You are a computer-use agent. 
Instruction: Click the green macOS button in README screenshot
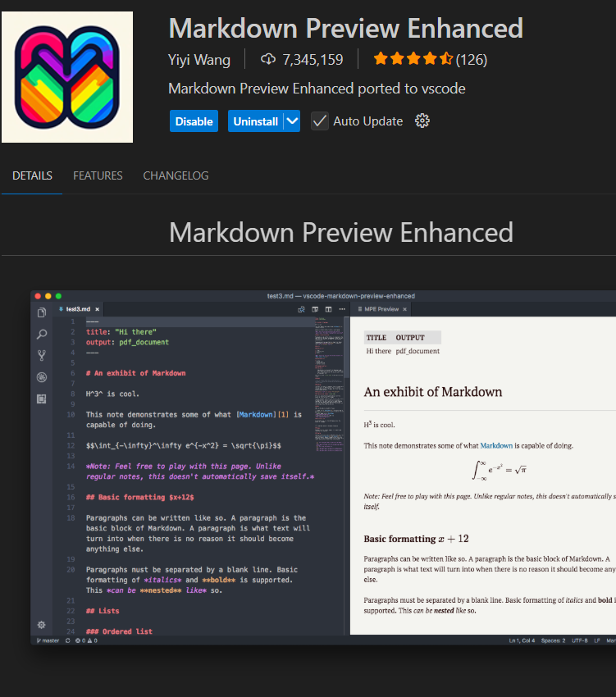[58, 296]
